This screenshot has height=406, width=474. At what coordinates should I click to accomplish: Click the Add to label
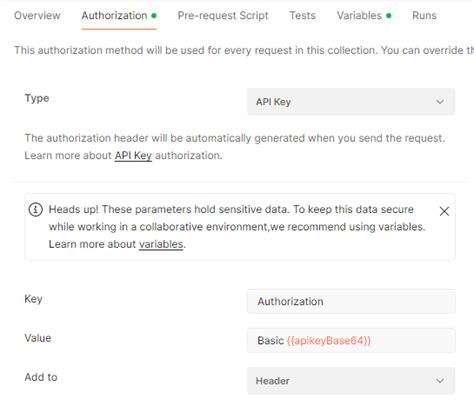(41, 377)
